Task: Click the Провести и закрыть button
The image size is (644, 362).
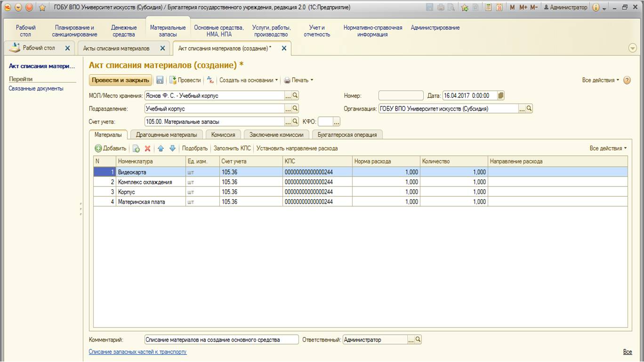Action: tap(121, 80)
